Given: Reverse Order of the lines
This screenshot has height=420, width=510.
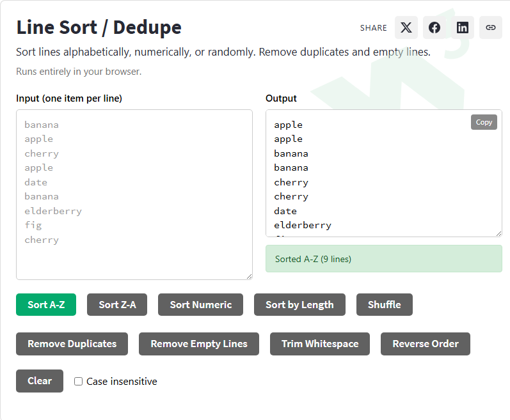Looking at the screenshot, I should pyautogui.click(x=426, y=344).
